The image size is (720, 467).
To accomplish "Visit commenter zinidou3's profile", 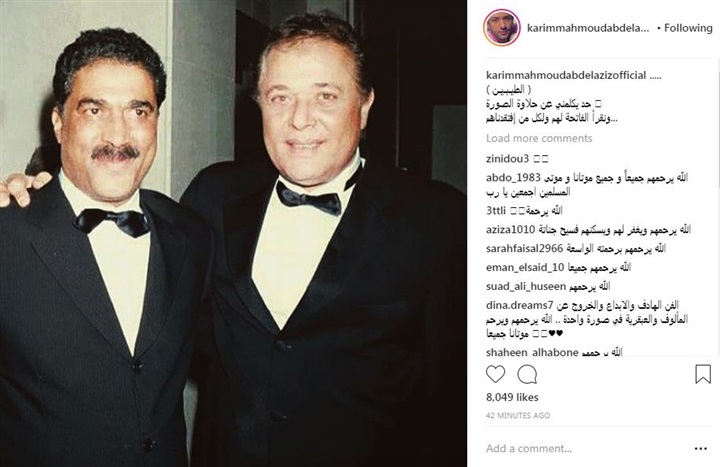I will [507, 159].
